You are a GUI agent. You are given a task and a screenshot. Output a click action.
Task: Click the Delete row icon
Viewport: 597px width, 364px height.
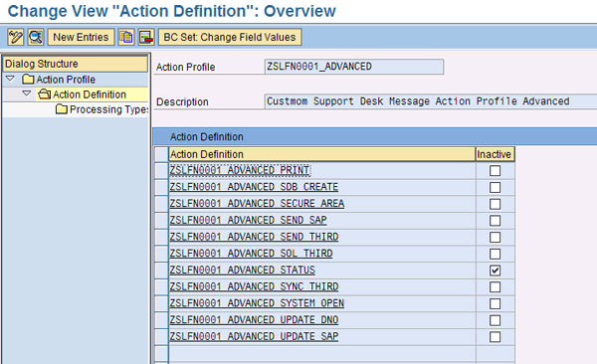(x=146, y=37)
